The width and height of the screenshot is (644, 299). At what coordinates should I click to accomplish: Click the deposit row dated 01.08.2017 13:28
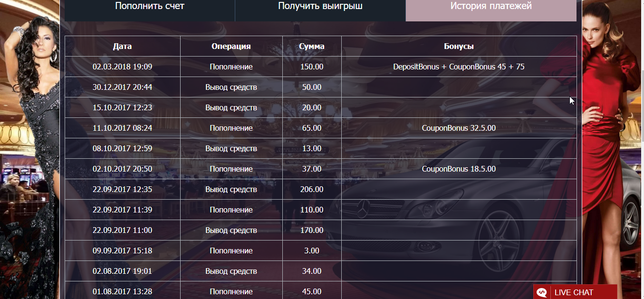[122, 291]
